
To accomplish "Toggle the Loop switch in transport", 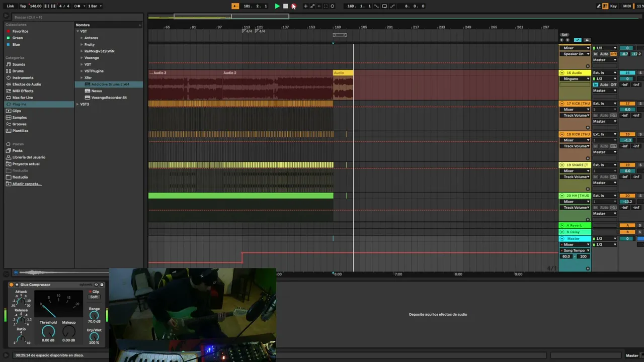I will point(384,6).
